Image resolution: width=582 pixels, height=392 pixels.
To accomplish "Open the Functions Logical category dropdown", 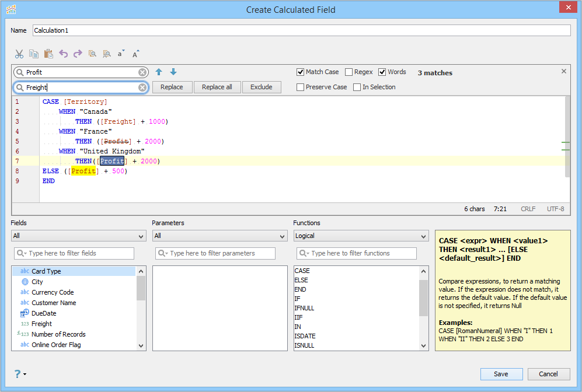I will tap(361, 236).
